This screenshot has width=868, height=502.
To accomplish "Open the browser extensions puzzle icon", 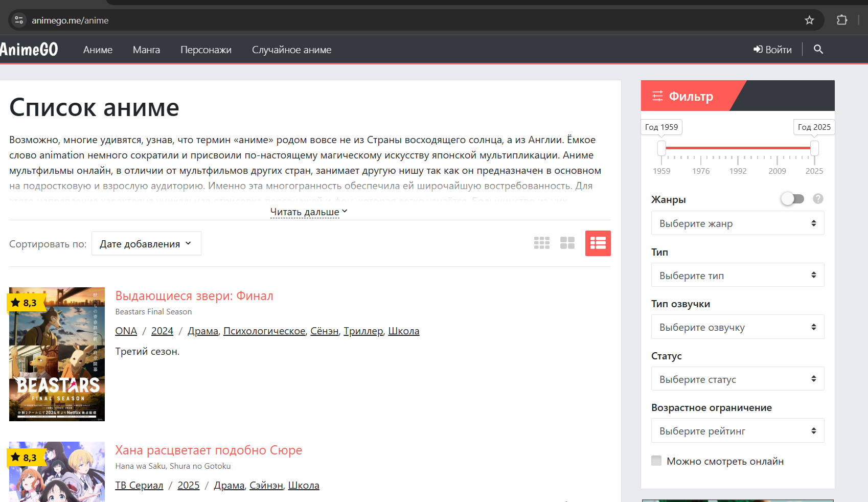I will 842,20.
